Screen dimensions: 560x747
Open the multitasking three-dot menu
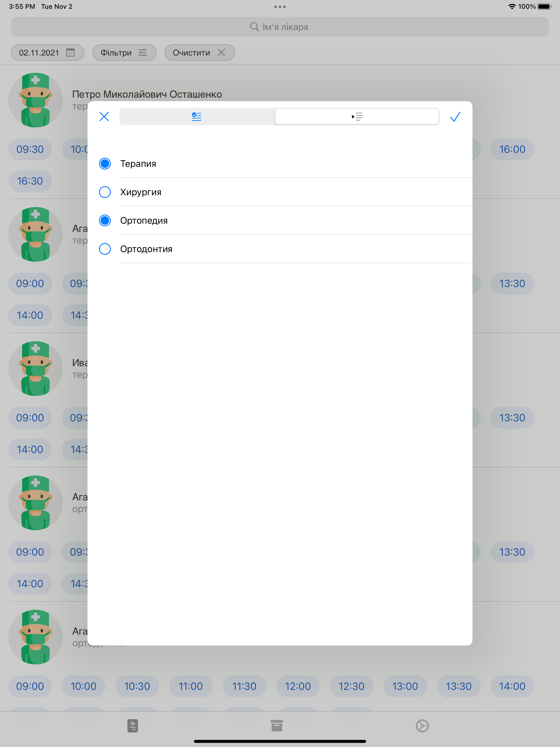point(280,7)
